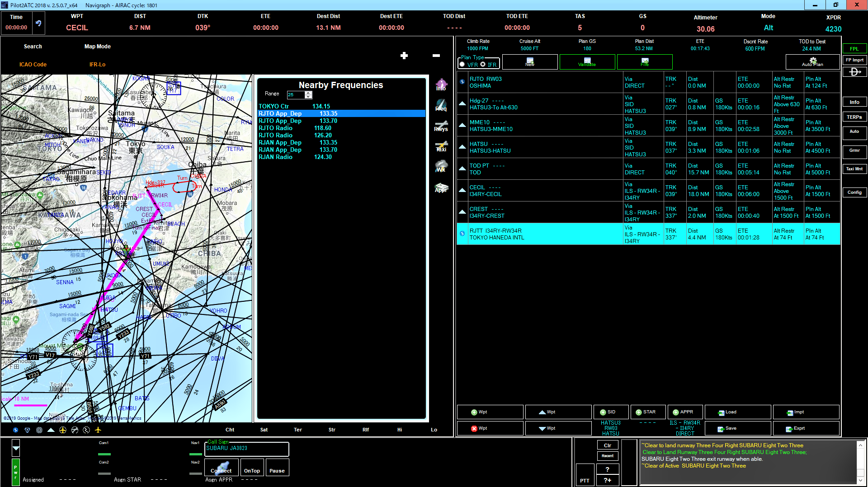Select VFR plan type radio
This screenshot has width=868, height=487.
click(x=462, y=64)
